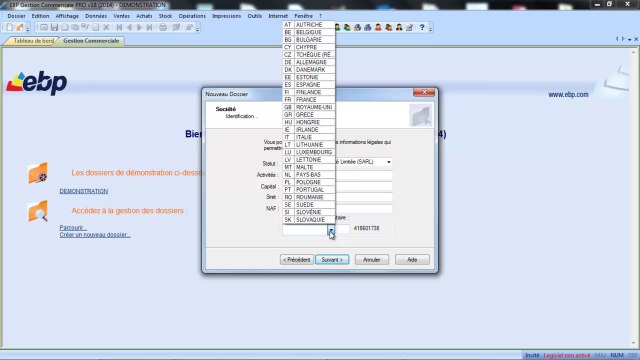
Task: Open the Edition menu
Action: coord(40,16)
